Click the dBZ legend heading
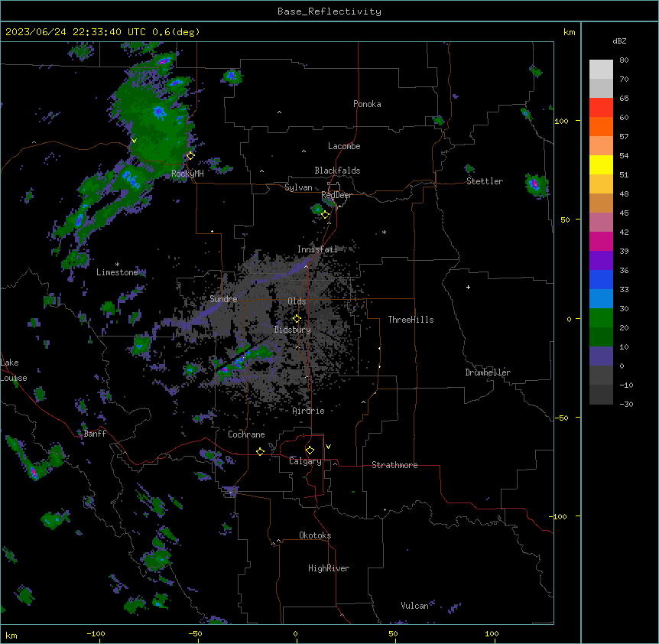Screen dimensions: 659x644 (x=619, y=41)
